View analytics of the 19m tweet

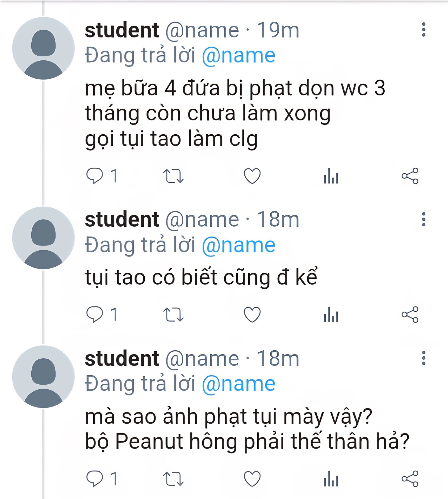pyautogui.click(x=331, y=176)
